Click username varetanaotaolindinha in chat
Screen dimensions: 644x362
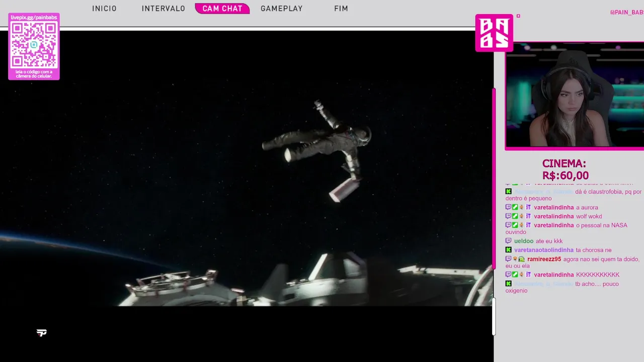544,250
